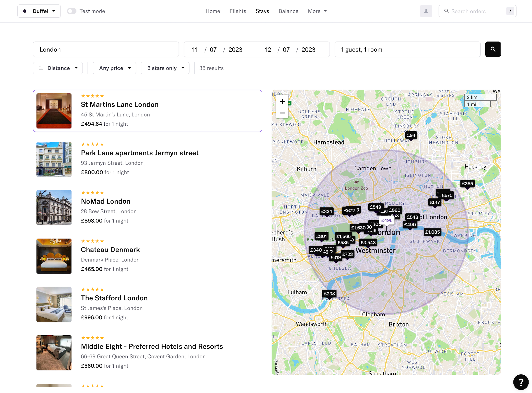The image size is (532, 393).
Task: Zoom in on the map
Action: point(282,101)
